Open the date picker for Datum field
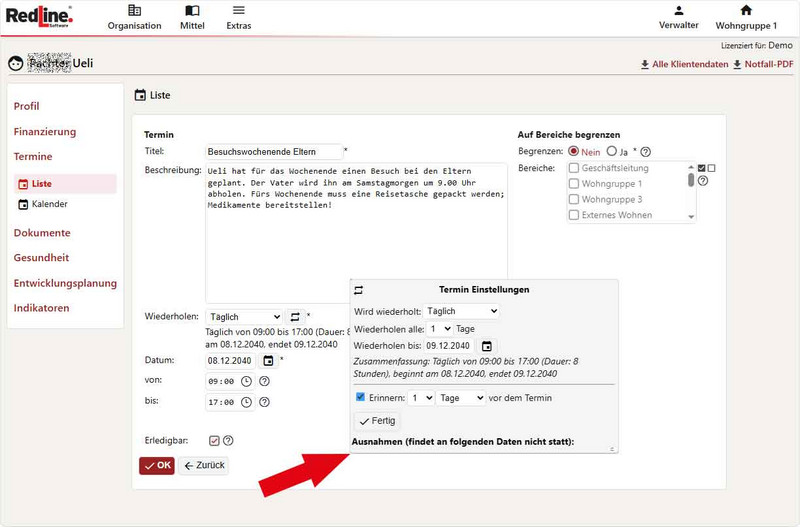The width and height of the screenshot is (800, 527). 268,360
